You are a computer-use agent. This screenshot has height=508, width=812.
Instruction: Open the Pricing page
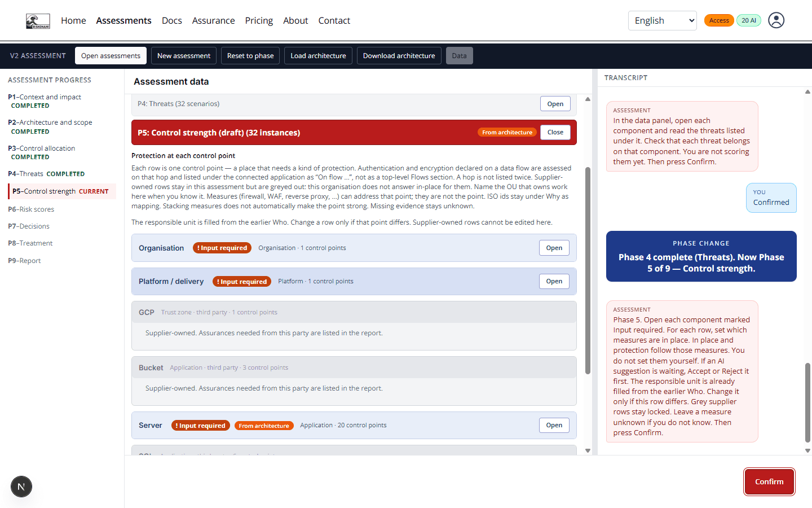pos(259,20)
